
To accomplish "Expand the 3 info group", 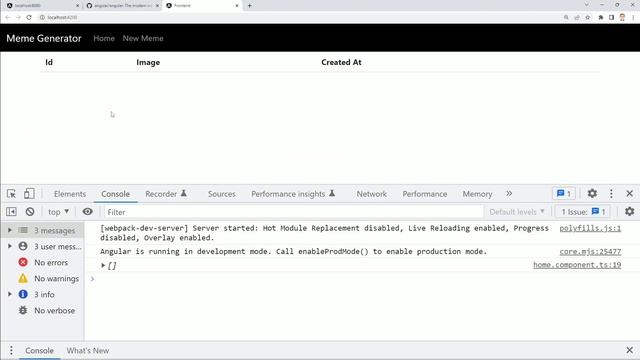I will (x=10, y=294).
